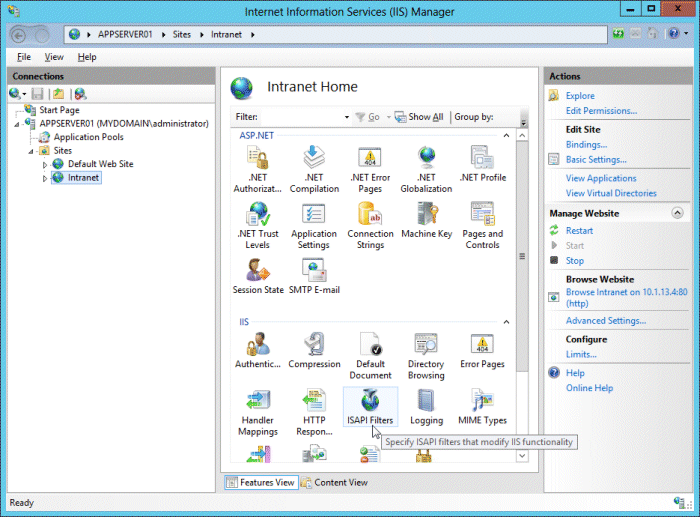
Task: Open Logging feature
Action: pos(426,407)
